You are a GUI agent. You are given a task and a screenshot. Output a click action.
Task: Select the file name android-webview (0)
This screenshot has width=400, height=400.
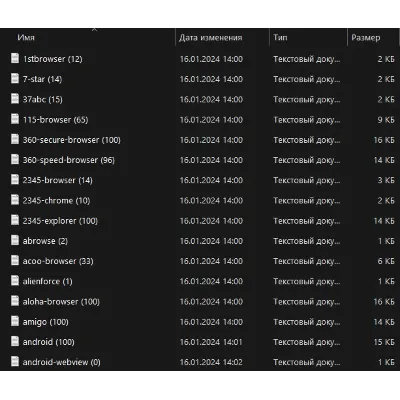coord(62,362)
